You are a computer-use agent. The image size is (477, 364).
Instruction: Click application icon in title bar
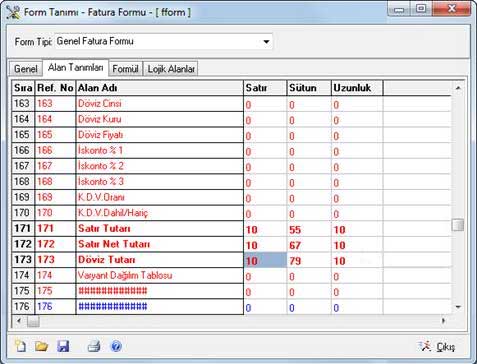click(13, 12)
